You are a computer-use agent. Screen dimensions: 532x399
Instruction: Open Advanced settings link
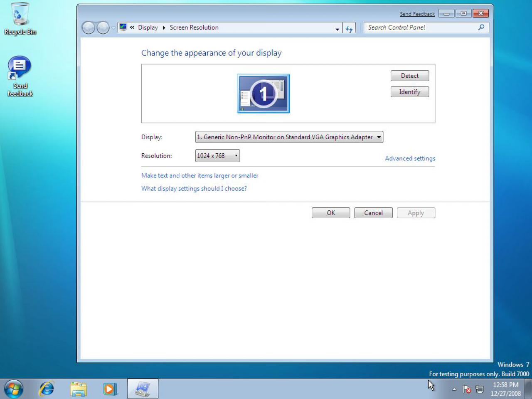pyautogui.click(x=410, y=158)
